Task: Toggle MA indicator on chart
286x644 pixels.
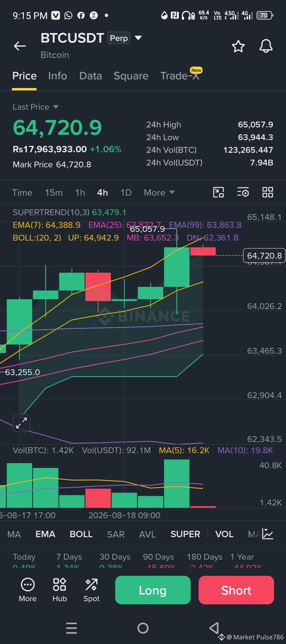Action: pos(14,534)
